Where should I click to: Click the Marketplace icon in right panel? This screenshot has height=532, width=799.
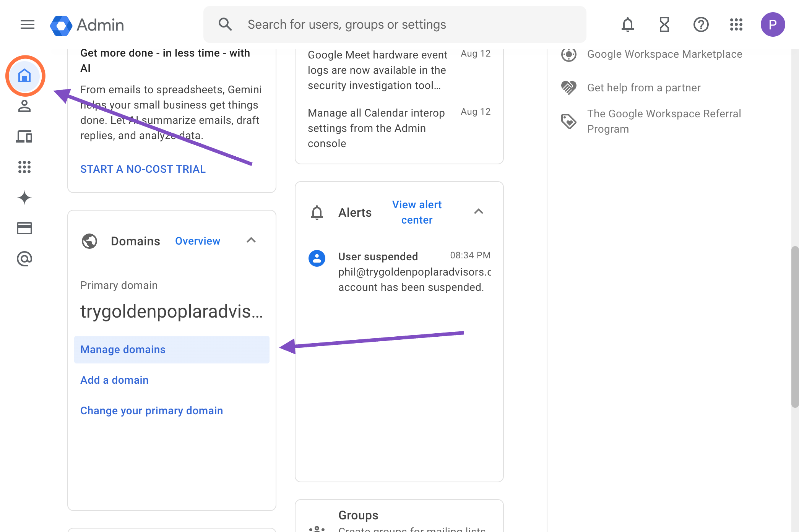click(568, 54)
